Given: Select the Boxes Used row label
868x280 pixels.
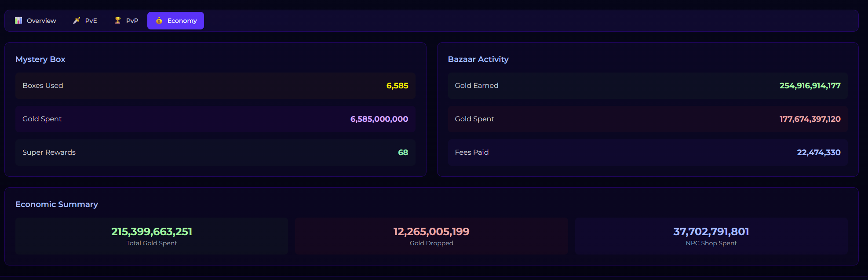Looking at the screenshot, I should click(x=43, y=86).
